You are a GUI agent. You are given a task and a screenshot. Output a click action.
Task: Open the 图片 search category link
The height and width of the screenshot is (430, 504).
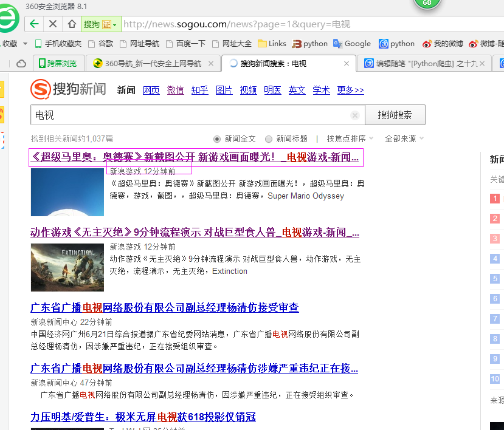224,90
